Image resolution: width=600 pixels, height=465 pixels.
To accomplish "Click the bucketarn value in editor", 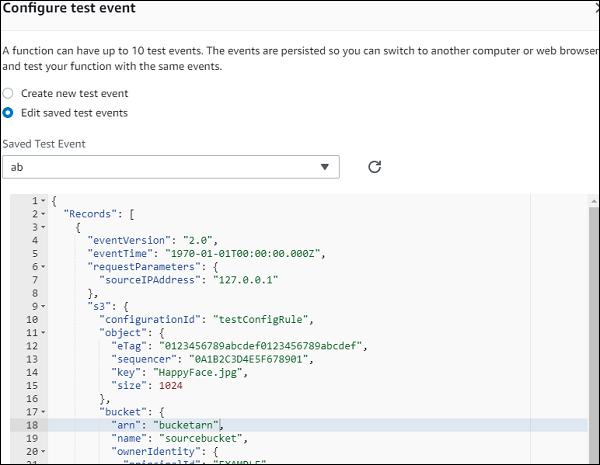I will tap(185, 425).
